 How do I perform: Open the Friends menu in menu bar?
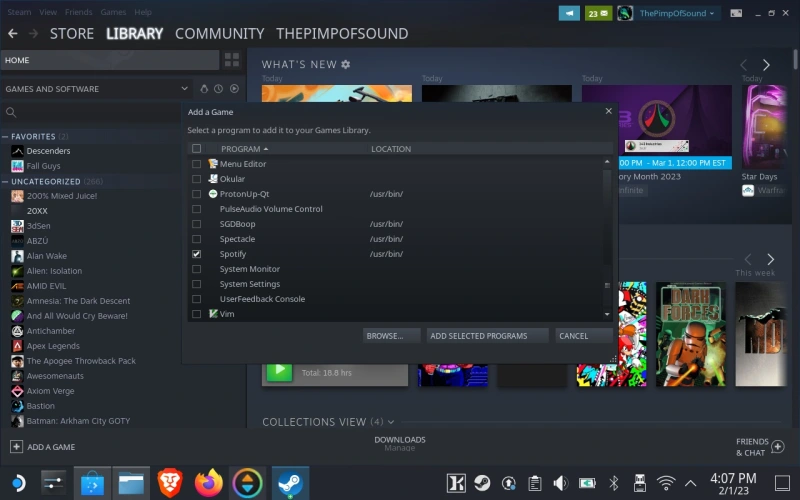click(77, 12)
